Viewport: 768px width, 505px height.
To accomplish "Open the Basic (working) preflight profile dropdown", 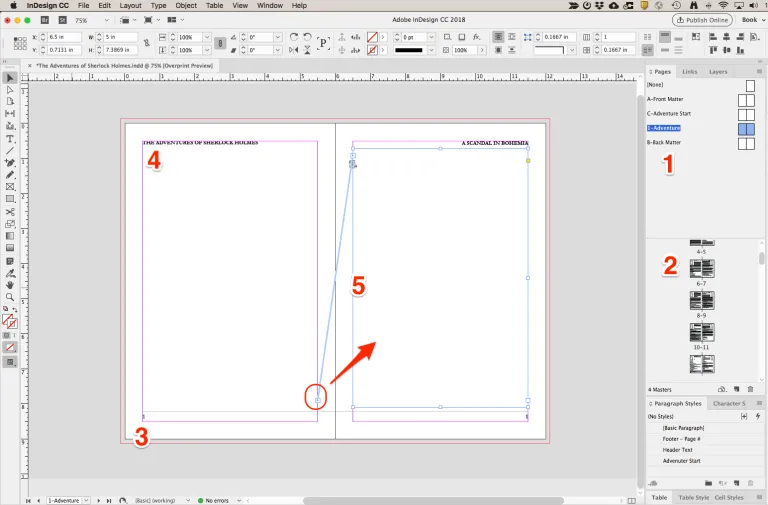I will point(188,501).
